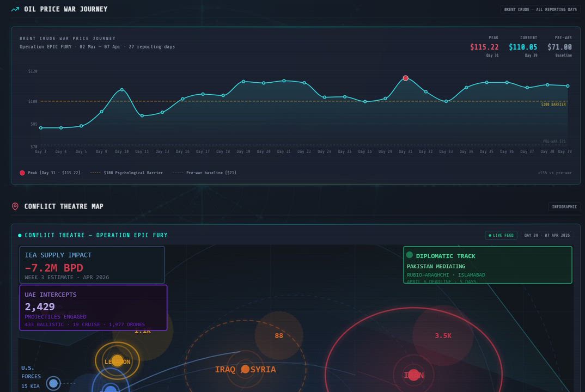Select the Day 19 data point on the chart
Screen dimensions: 585x392
coord(243,81)
